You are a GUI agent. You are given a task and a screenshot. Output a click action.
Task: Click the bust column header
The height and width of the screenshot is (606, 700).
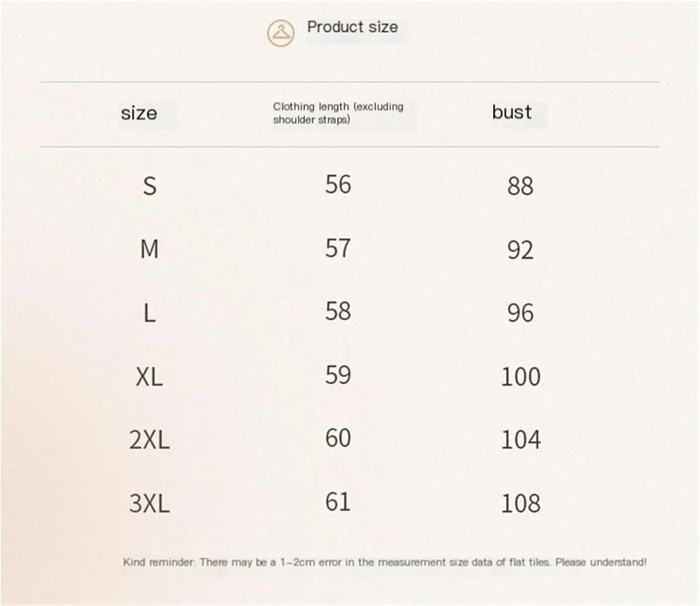click(x=511, y=112)
